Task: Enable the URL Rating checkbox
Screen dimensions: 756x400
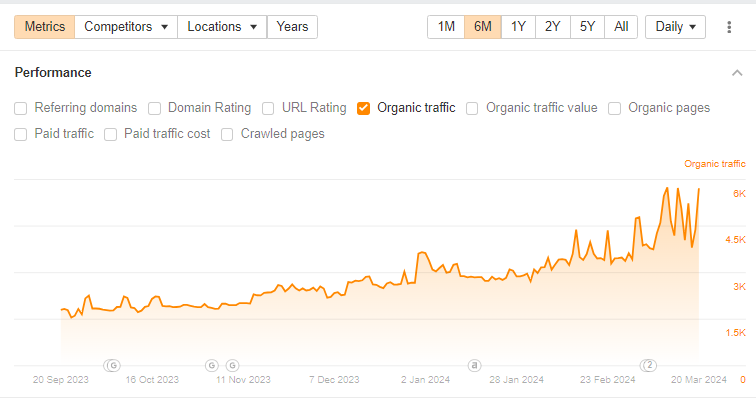Action: (268, 108)
